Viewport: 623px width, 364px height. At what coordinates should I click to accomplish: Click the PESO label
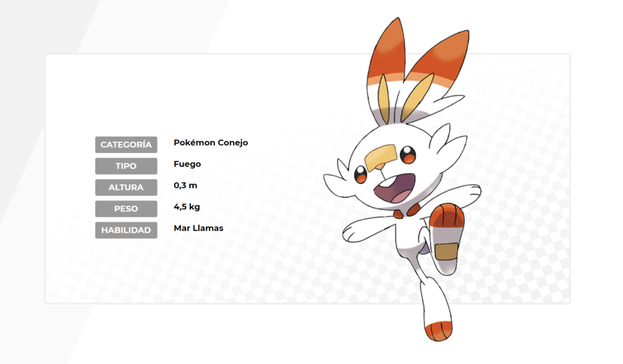click(126, 209)
